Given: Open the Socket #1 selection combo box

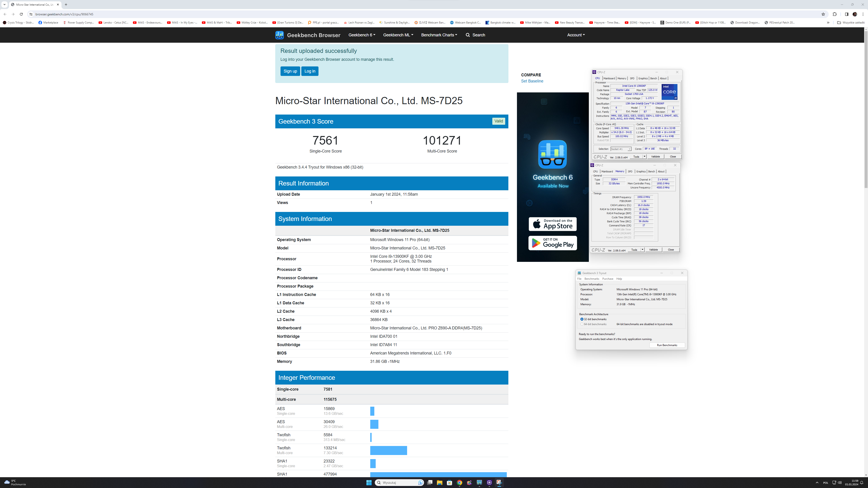Looking at the screenshot, I should click(621, 149).
